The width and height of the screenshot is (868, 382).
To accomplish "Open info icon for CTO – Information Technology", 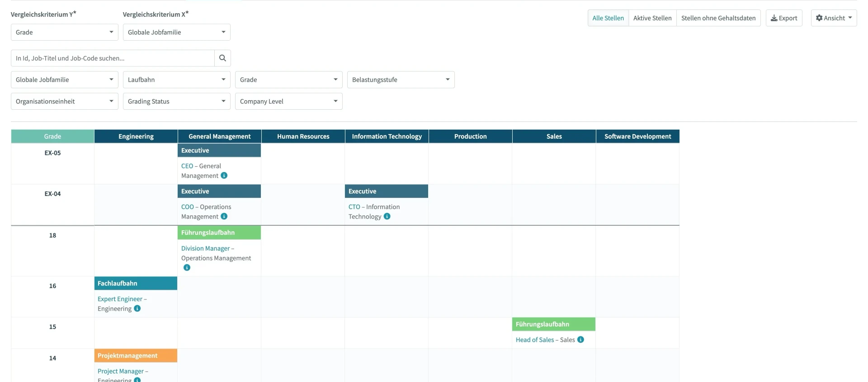I will tap(387, 217).
